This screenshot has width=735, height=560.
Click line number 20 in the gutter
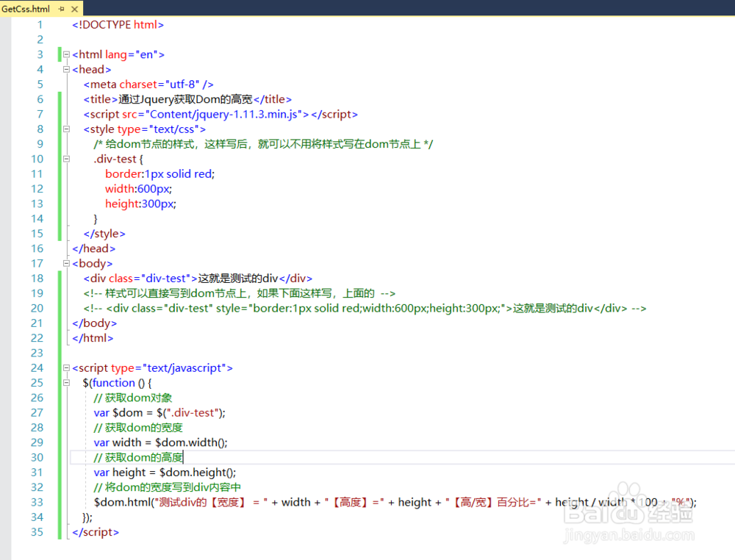(37, 309)
